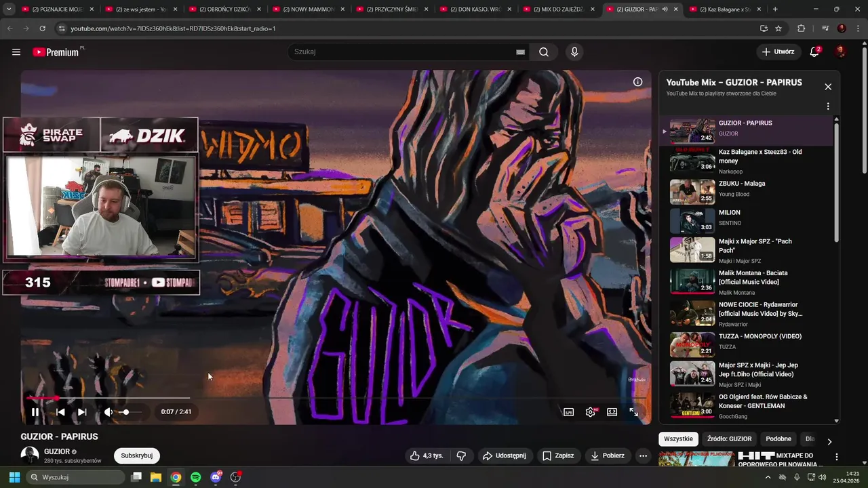Open the Chrome extensions puzzle icon
The image size is (868, 488).
pyautogui.click(x=801, y=28)
